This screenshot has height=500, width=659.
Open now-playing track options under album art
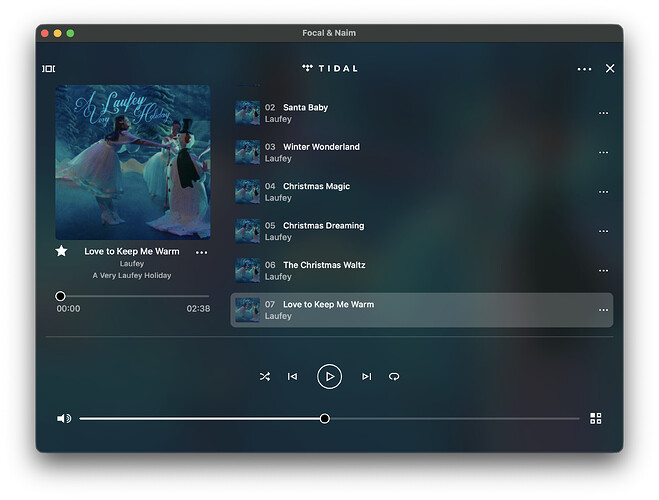tap(202, 252)
